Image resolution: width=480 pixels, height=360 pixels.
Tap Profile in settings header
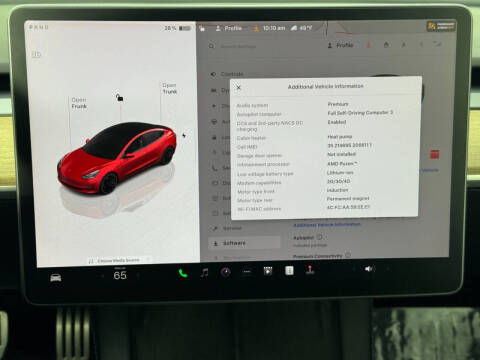340,45
